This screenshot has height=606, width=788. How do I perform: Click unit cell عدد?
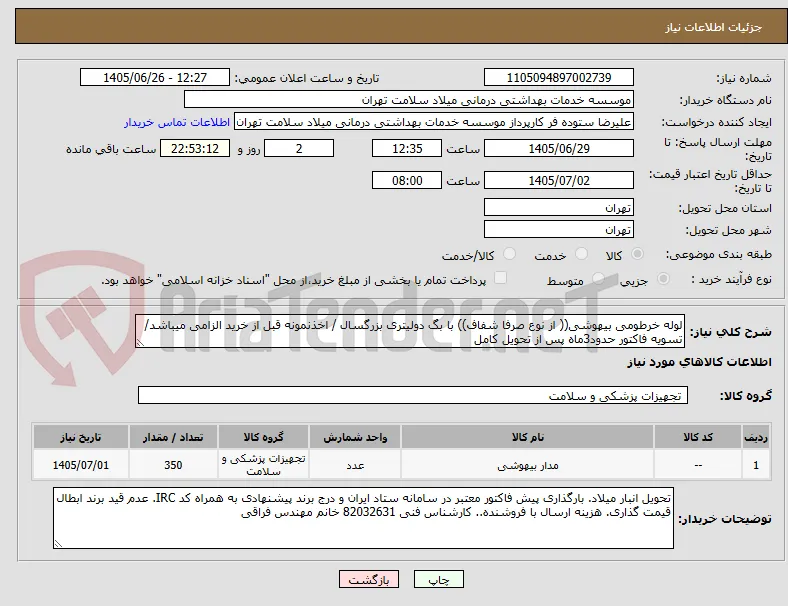[x=355, y=465]
